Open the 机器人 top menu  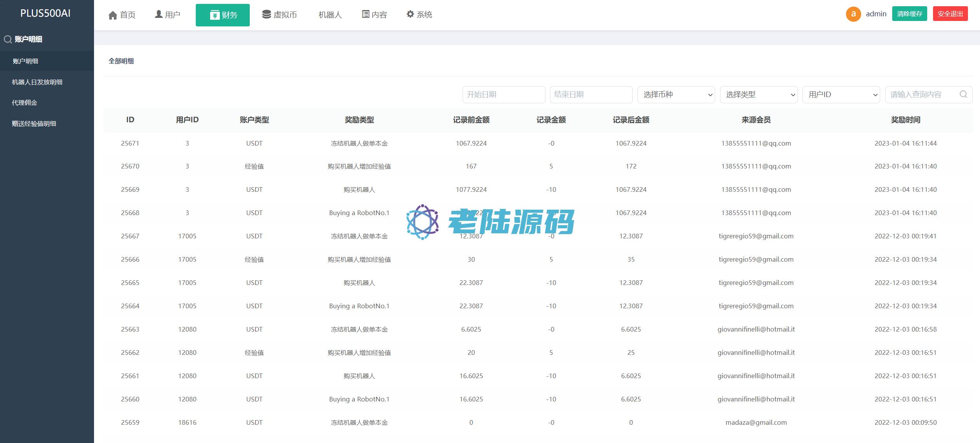(330, 15)
